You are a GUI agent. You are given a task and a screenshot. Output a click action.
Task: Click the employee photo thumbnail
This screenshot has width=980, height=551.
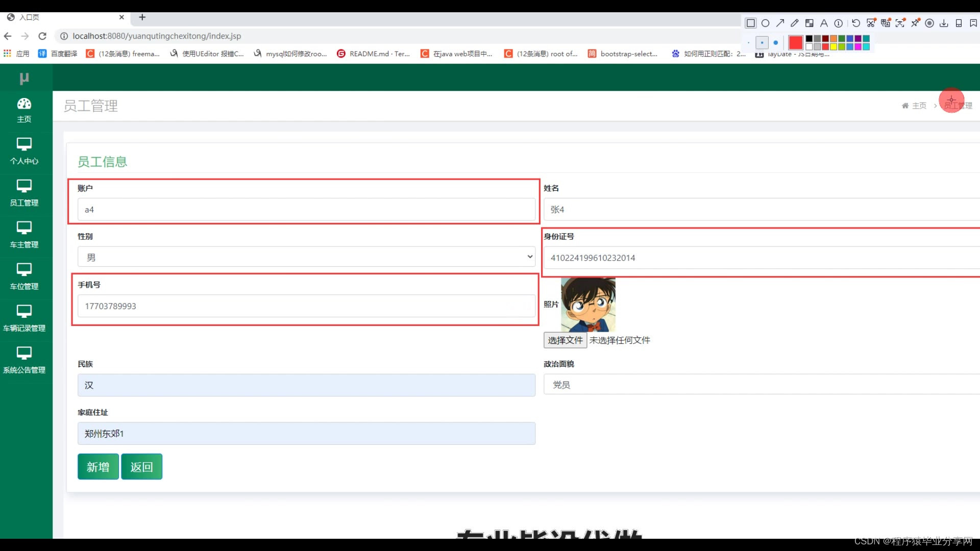pyautogui.click(x=588, y=305)
